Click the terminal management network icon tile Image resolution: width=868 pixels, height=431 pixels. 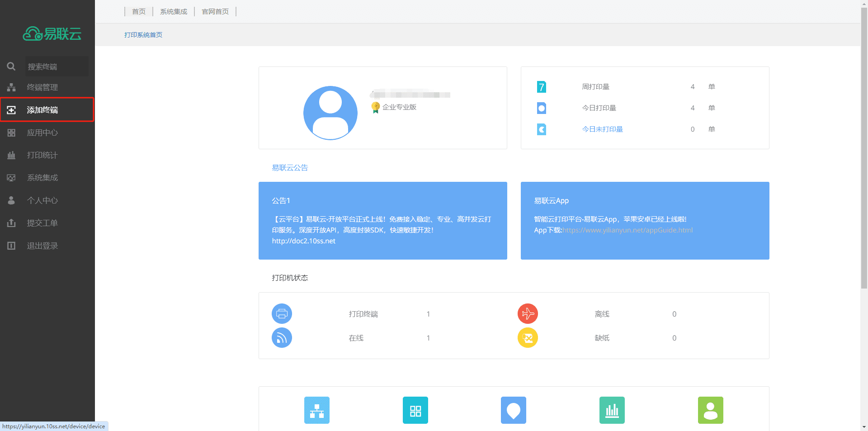[316, 410]
